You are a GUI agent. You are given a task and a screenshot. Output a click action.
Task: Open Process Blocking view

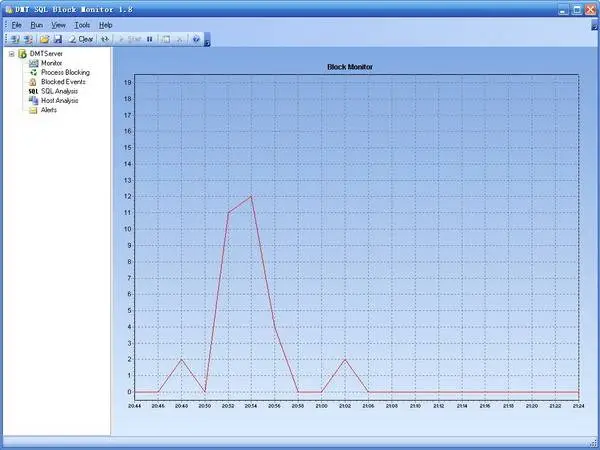[x=64, y=73]
